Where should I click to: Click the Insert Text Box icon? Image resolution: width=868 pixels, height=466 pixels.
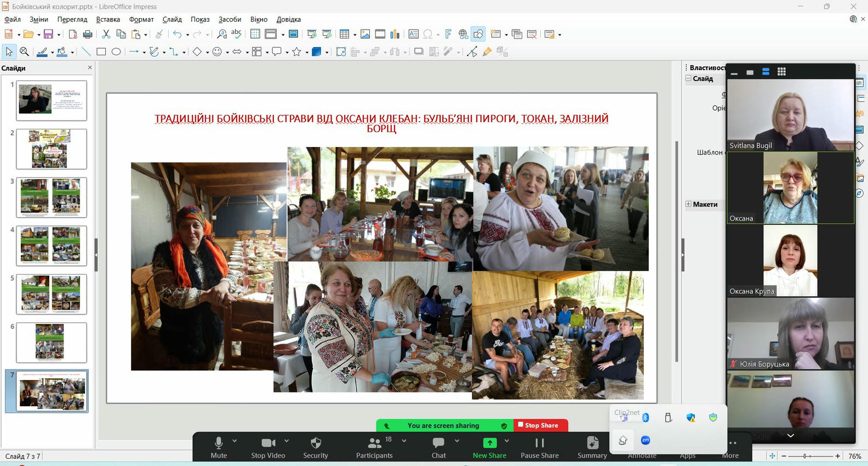[x=413, y=34]
